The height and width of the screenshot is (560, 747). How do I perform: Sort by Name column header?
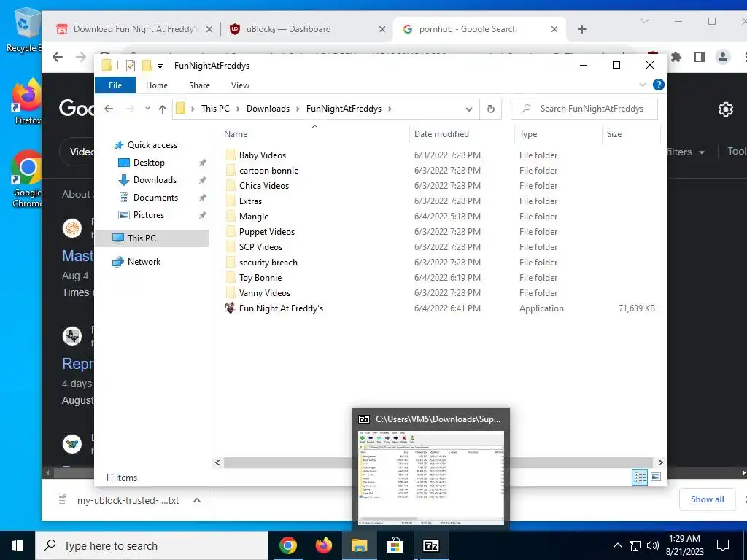point(236,134)
